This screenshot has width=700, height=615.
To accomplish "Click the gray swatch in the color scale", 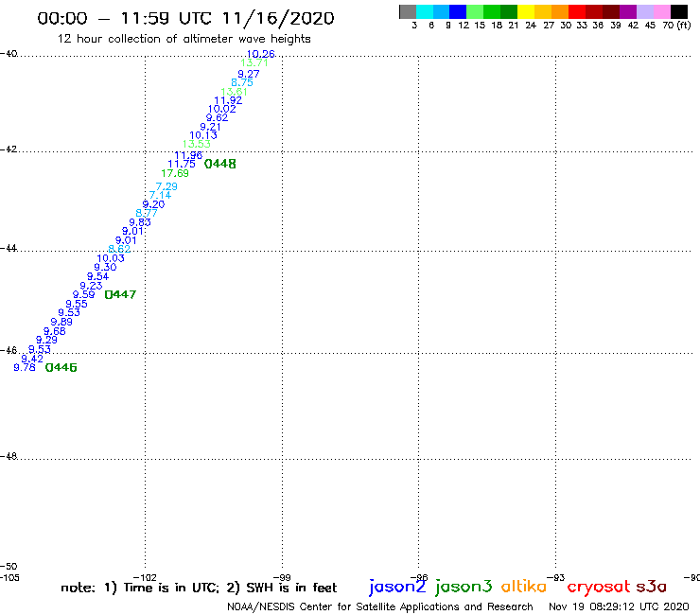I will (408, 11).
